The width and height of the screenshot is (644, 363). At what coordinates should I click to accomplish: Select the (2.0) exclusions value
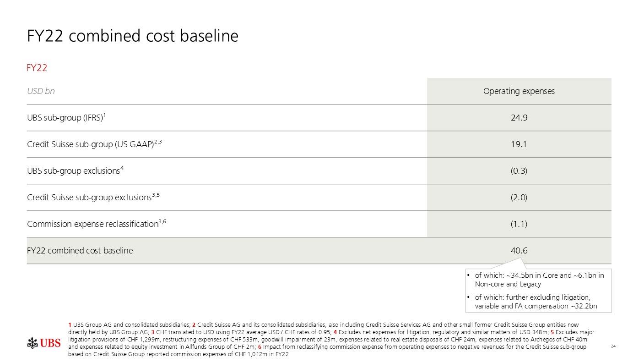[x=519, y=198]
